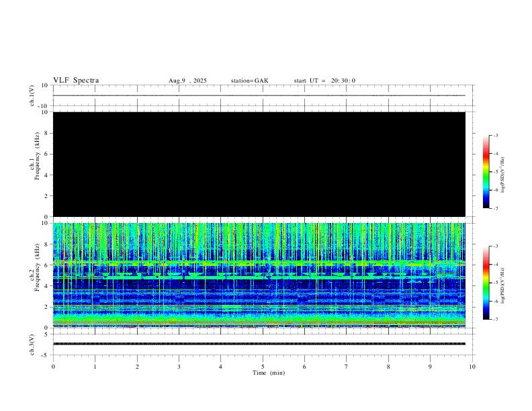Click the 0 minute tick on time axis

53,367
